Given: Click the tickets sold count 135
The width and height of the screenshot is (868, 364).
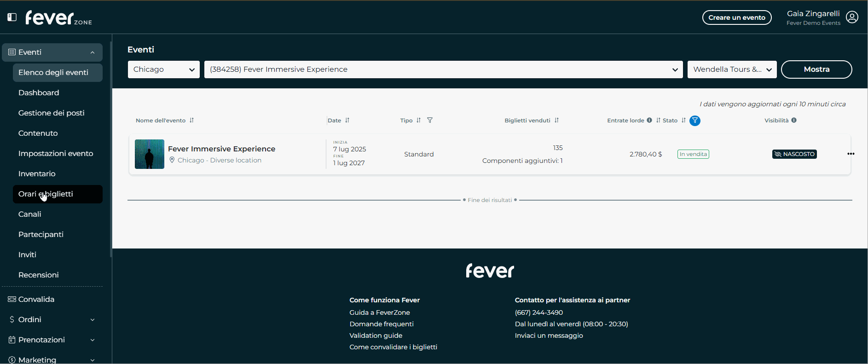Looking at the screenshot, I should pos(558,148).
